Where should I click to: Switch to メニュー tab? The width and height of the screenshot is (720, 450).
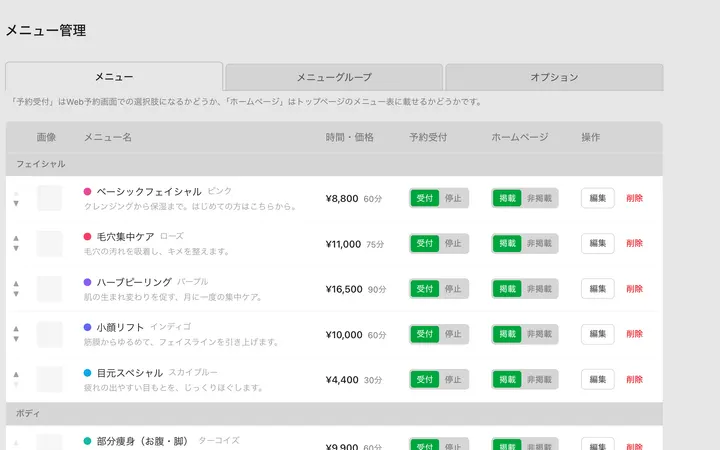pyautogui.click(x=114, y=77)
